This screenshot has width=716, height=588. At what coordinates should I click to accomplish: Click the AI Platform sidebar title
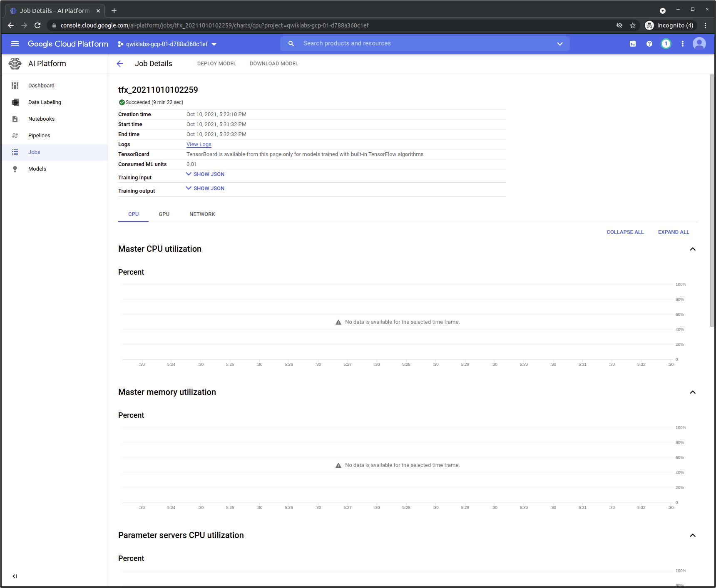(47, 64)
